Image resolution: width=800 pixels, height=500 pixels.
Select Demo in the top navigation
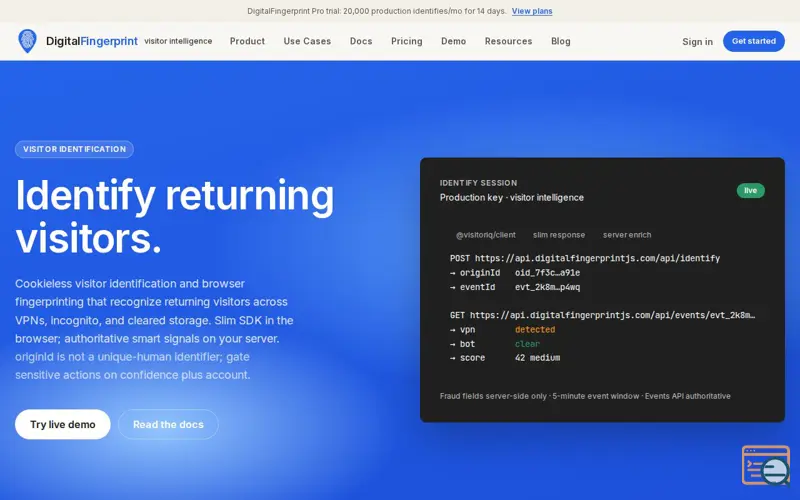point(454,41)
